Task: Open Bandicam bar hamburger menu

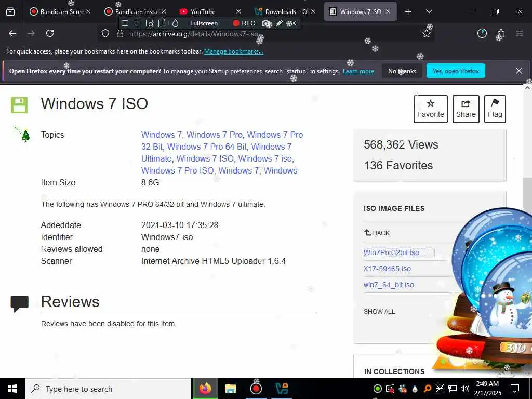Action: (125, 23)
